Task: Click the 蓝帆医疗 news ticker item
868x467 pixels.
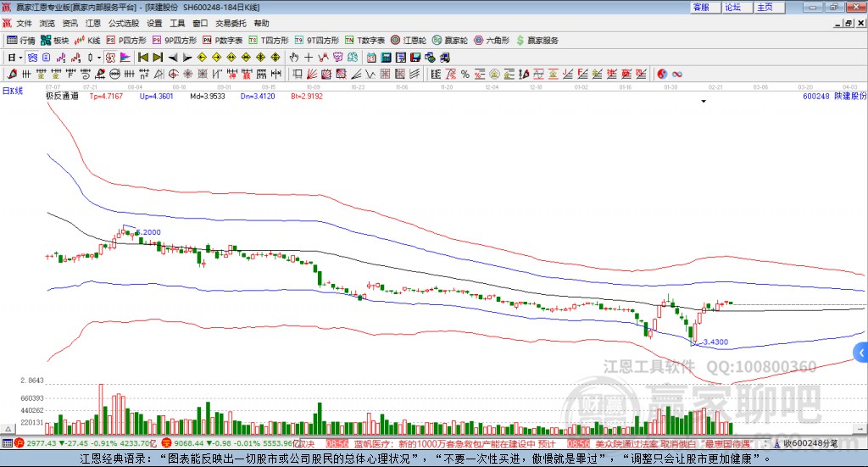Action: coord(454,444)
